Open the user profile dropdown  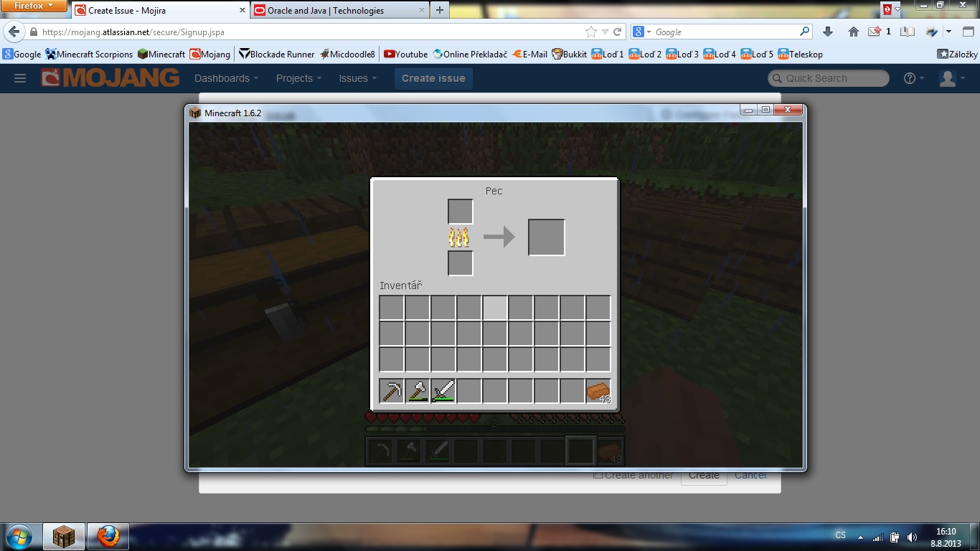952,78
